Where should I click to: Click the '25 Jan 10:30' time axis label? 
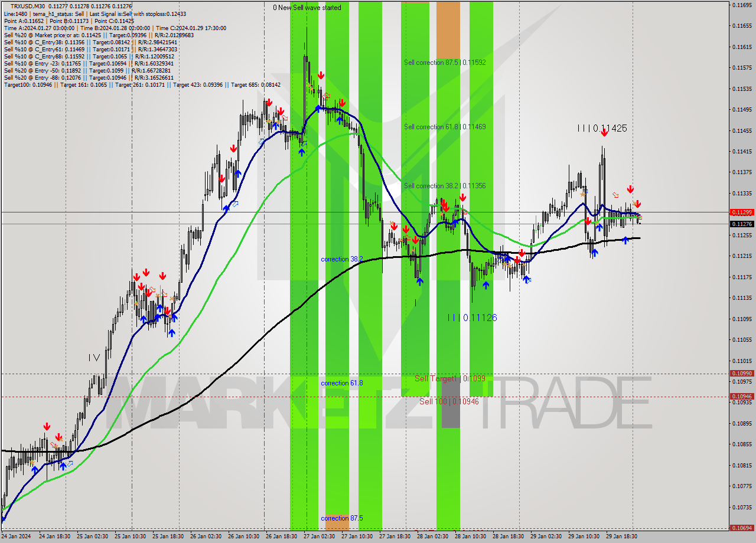coord(130,537)
